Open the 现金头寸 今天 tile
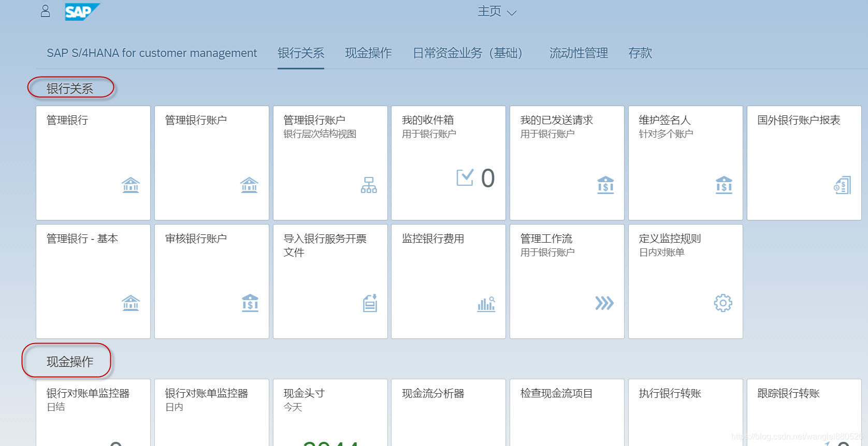Screen dimensions: 868x446 coord(330,412)
